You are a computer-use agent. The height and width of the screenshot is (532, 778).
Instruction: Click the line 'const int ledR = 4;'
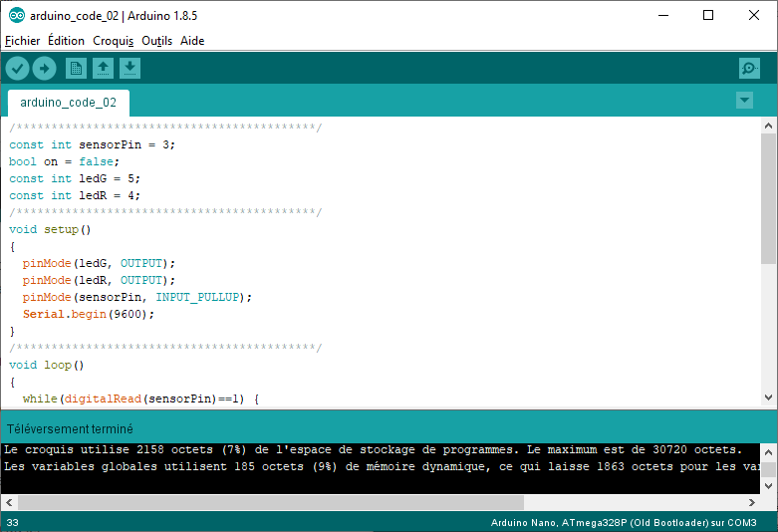75,195
